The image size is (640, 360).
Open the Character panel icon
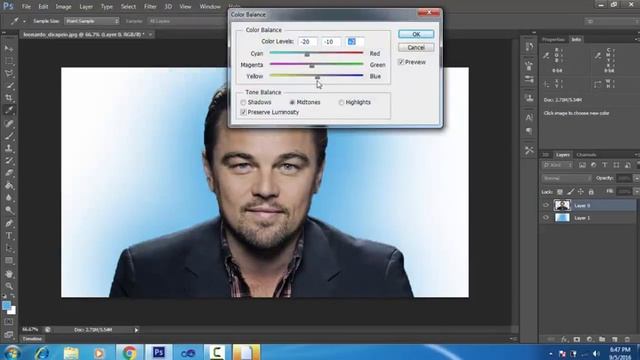[x=529, y=118]
